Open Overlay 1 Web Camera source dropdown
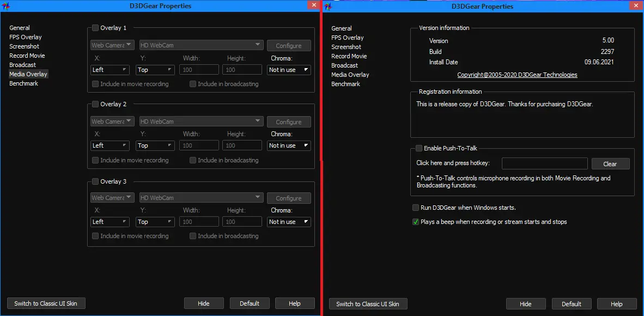 tap(112, 45)
